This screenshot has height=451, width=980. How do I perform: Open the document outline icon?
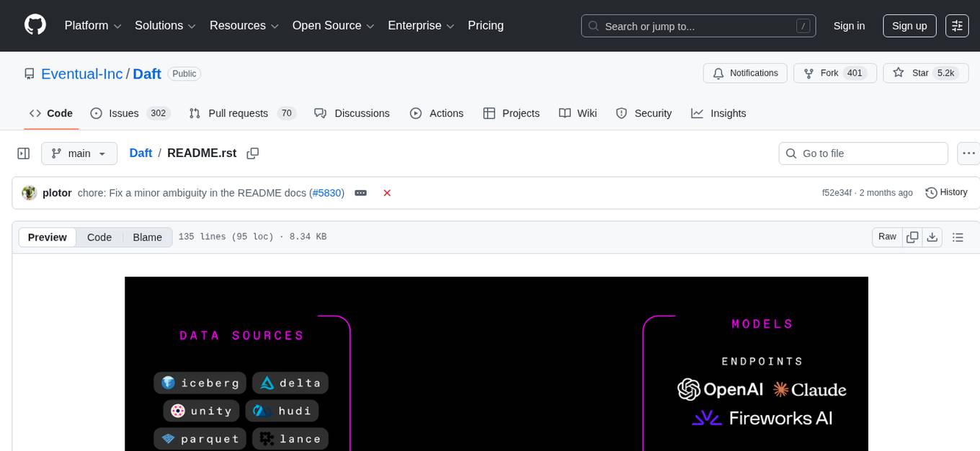click(x=958, y=237)
